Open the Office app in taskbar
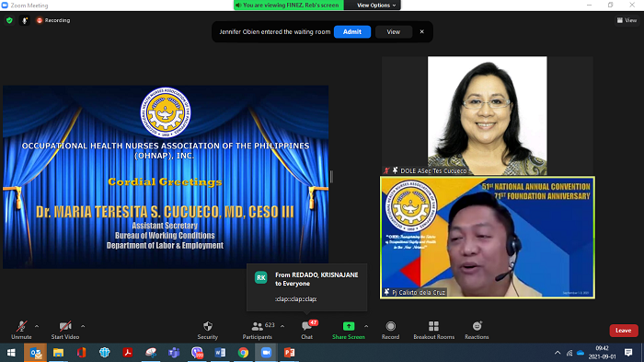This screenshot has height=362, width=644. click(81, 353)
